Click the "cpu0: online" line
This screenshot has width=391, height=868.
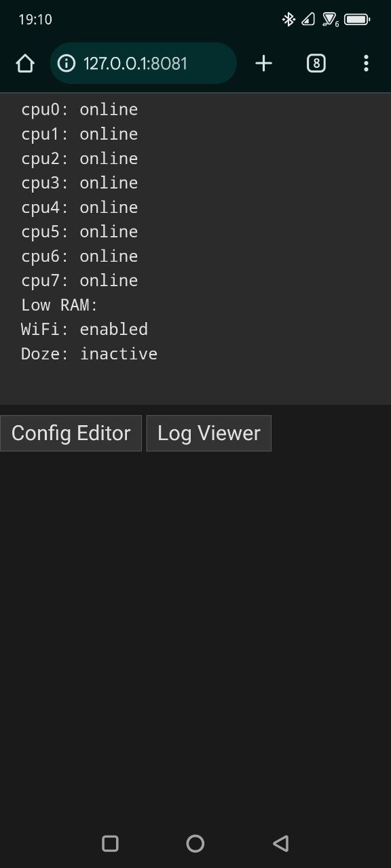[x=79, y=110]
